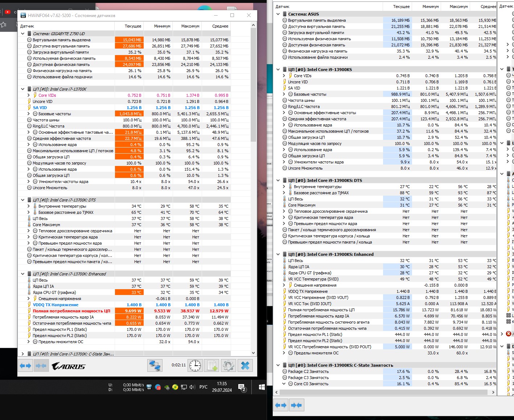The image size is (514, 420).
Task: Expand Внутренние температуры in the i7-13700K DTS list
Action: (x=29, y=206)
